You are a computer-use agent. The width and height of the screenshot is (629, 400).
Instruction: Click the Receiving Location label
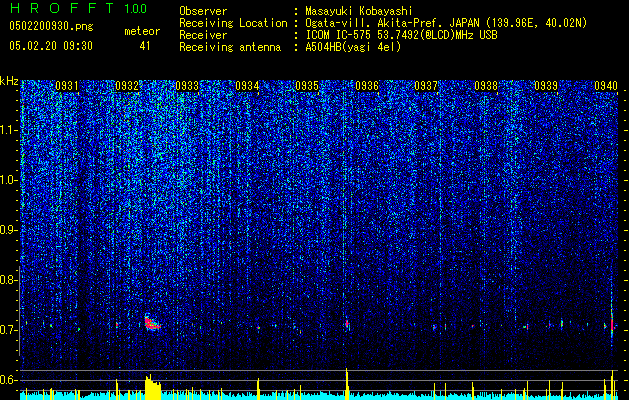pyautogui.click(x=233, y=23)
